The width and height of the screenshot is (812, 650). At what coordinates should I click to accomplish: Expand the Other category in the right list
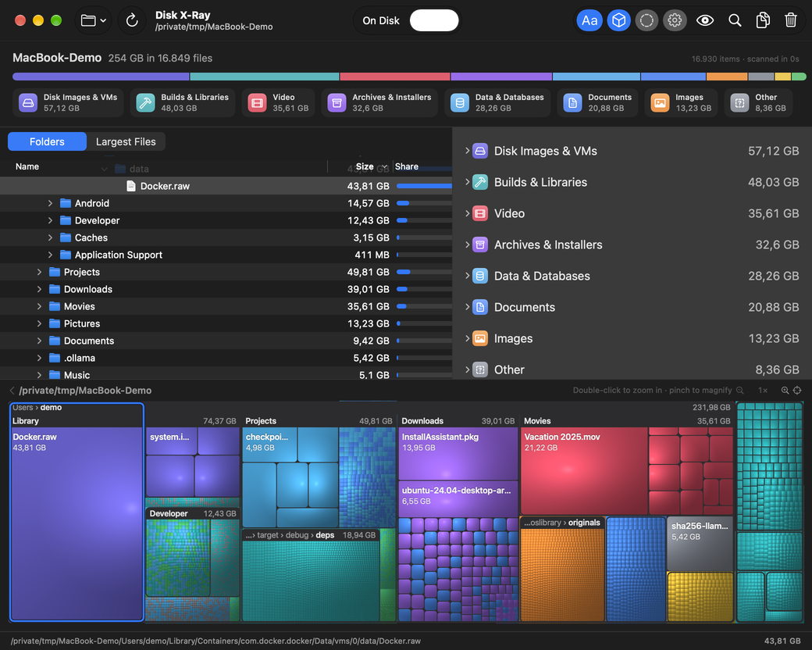point(467,370)
